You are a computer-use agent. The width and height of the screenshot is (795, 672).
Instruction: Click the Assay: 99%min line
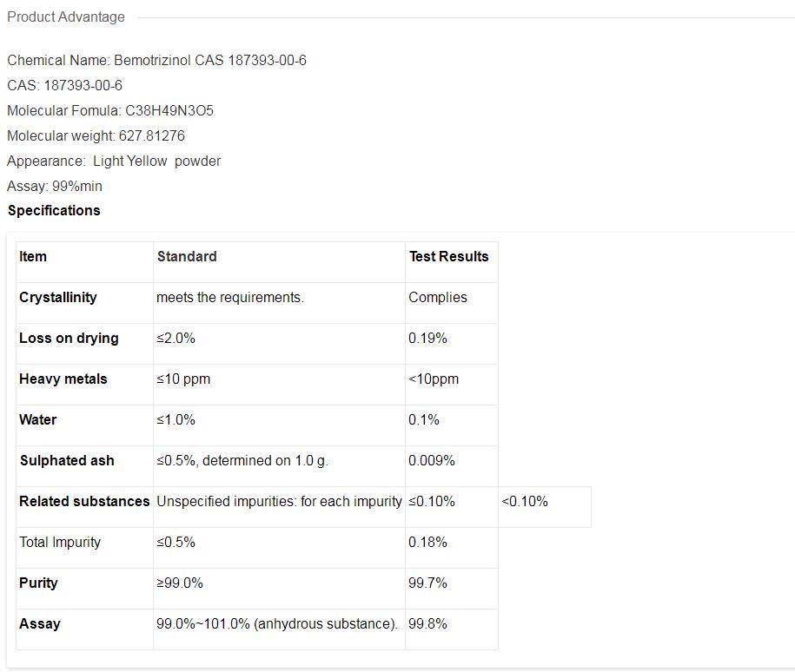pos(55,187)
